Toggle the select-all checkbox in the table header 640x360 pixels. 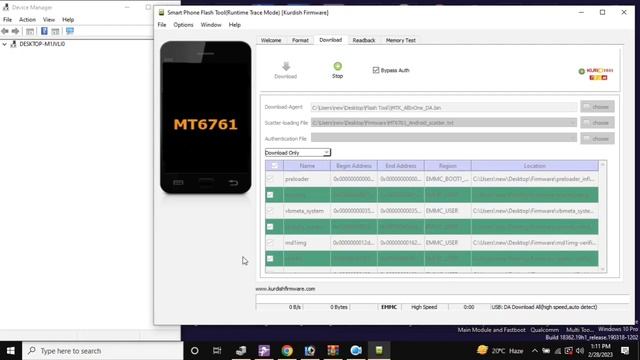(x=274, y=166)
